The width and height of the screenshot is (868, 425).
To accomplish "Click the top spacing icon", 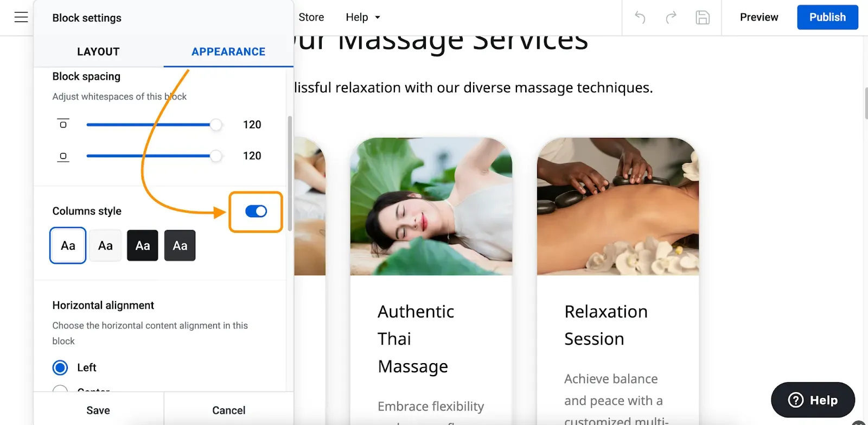I will (63, 124).
